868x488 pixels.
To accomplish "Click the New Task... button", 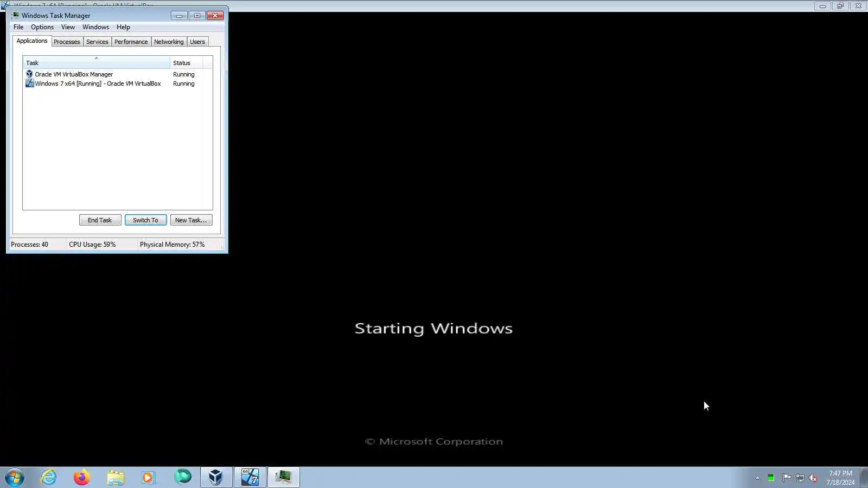I will (x=191, y=220).
